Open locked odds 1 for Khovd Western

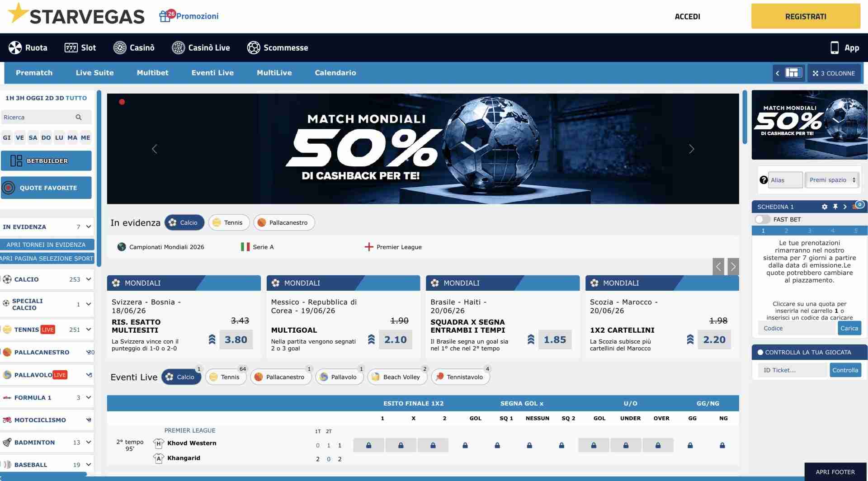click(x=368, y=445)
